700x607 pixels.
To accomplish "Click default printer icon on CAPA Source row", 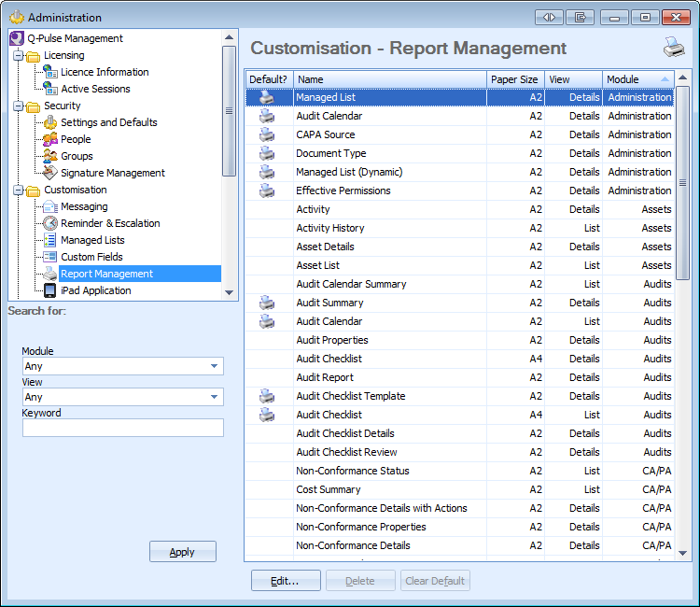I will (267, 134).
